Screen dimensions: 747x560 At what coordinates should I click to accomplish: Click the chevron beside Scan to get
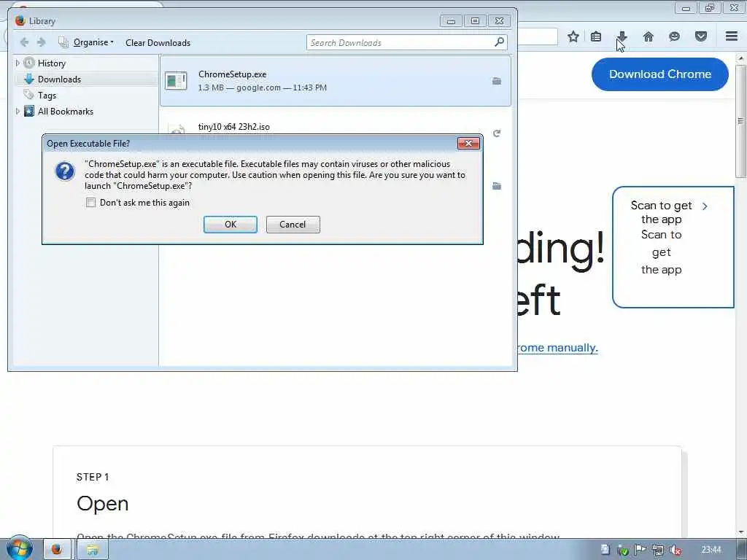tap(705, 206)
